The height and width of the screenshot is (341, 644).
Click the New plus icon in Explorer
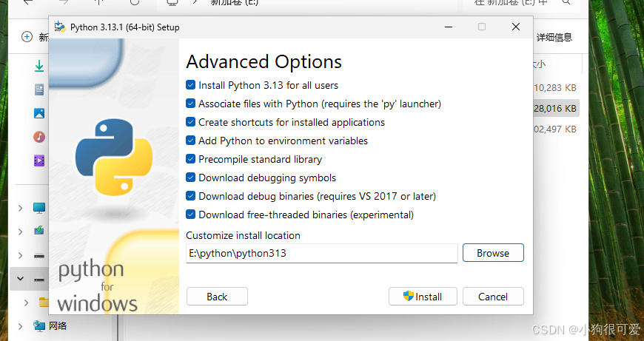click(27, 37)
